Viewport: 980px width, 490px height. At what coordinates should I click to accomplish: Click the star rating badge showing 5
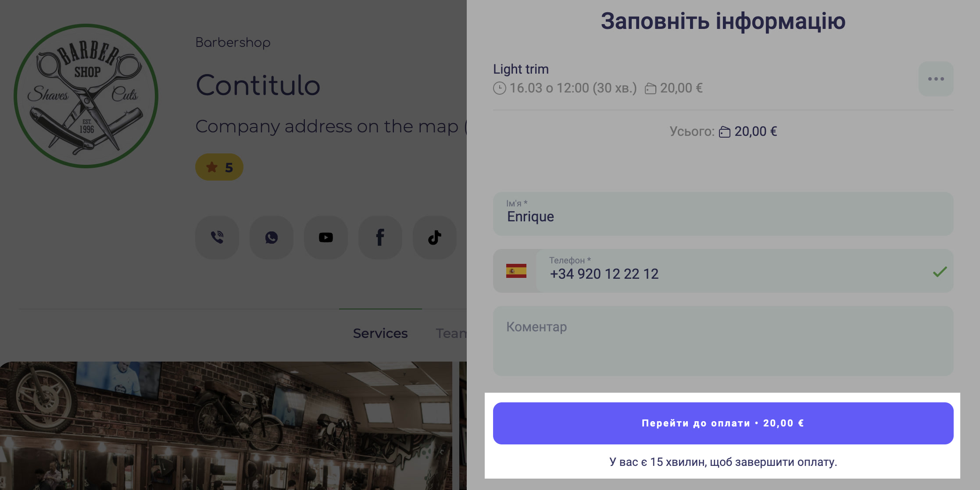tap(219, 167)
